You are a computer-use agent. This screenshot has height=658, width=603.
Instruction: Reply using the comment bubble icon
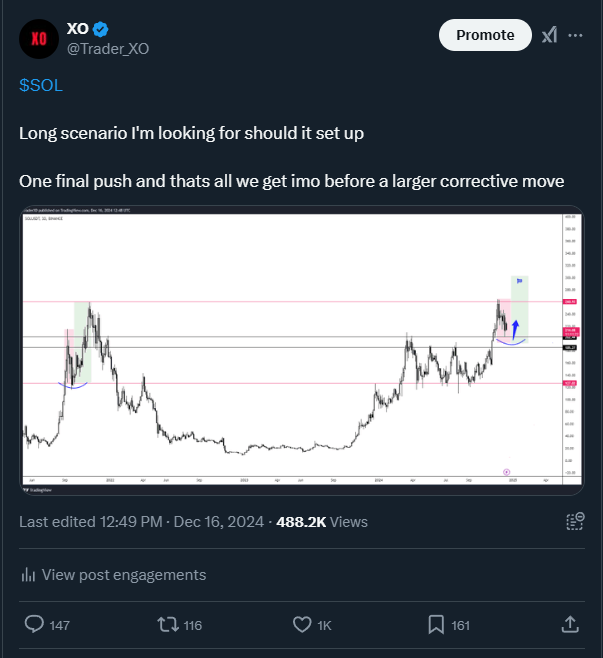34,624
